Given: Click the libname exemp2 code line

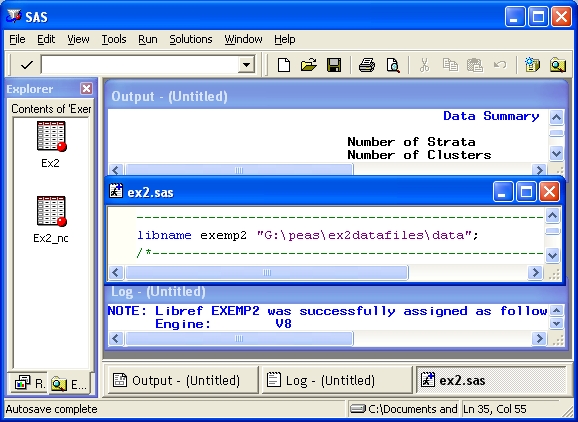Looking at the screenshot, I should pyautogui.click(x=308, y=235).
